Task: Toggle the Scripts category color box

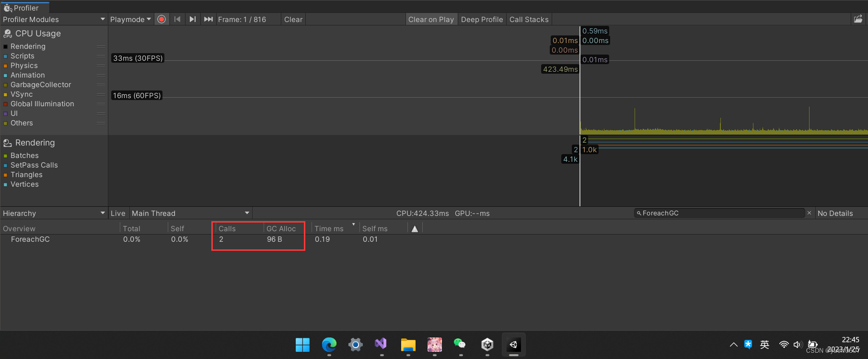Action: tap(6, 56)
